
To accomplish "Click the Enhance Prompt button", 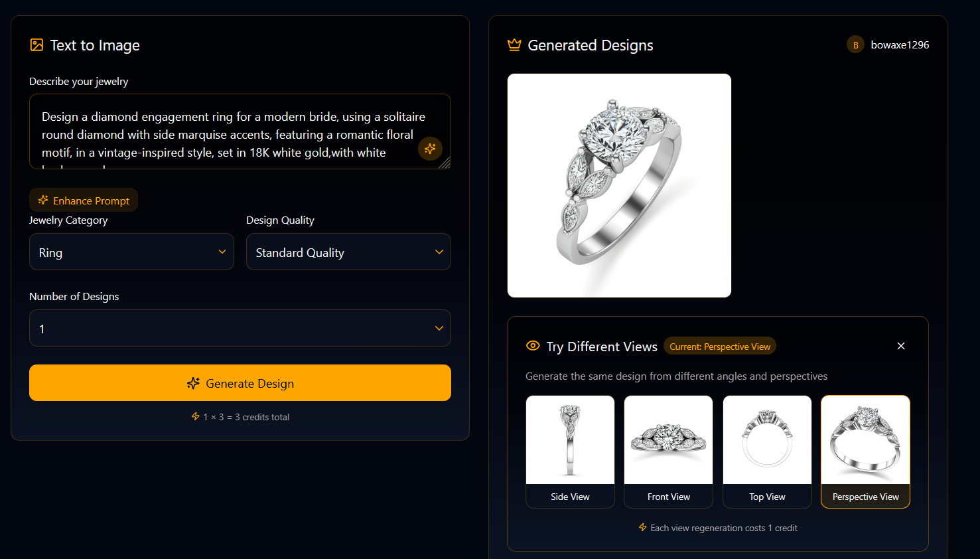I will [84, 200].
